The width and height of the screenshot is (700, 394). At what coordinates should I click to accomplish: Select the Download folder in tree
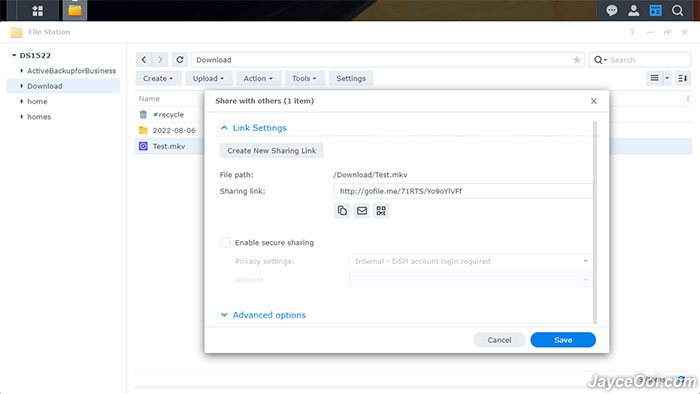(x=63, y=86)
